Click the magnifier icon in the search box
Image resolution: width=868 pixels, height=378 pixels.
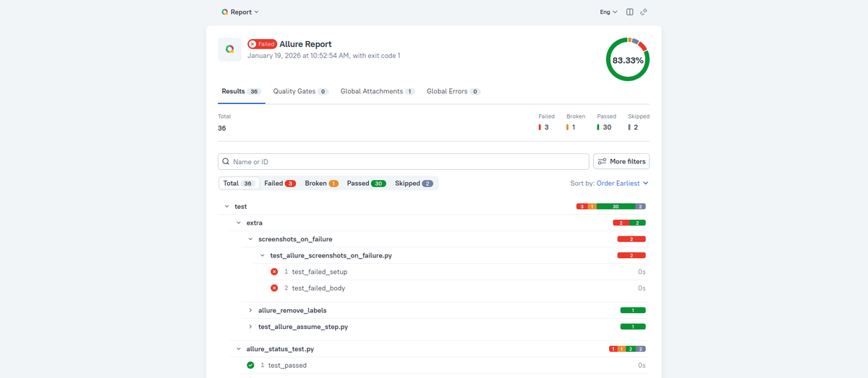click(226, 162)
